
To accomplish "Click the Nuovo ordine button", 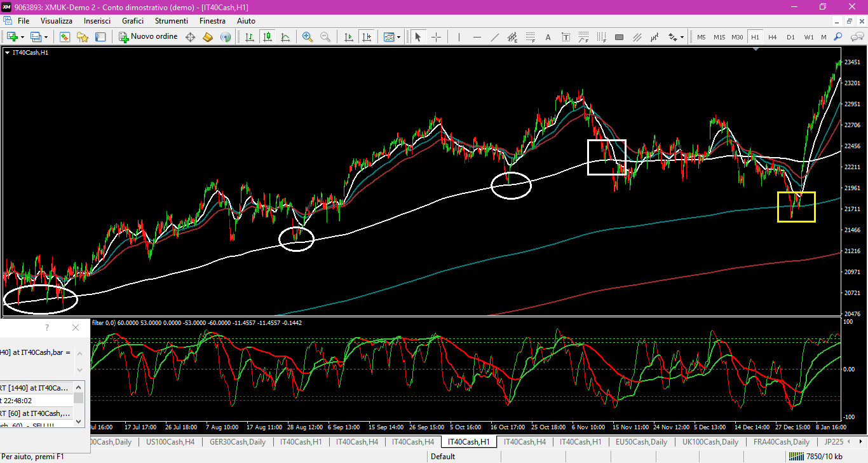I will point(149,37).
